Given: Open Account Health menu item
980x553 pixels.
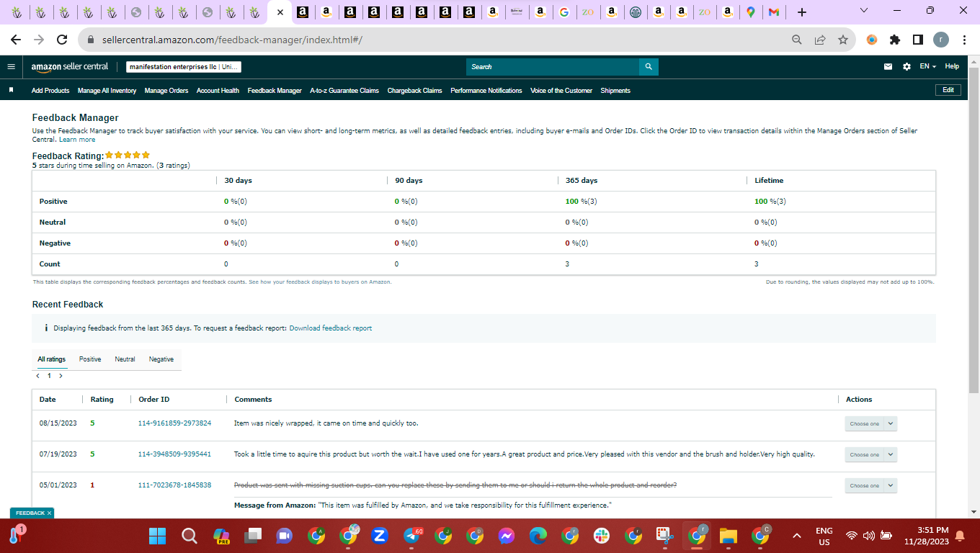Looking at the screenshot, I should point(218,91).
